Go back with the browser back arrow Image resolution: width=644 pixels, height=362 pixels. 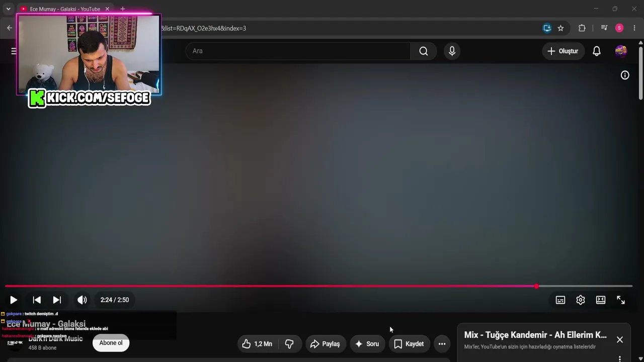pyautogui.click(x=10, y=28)
